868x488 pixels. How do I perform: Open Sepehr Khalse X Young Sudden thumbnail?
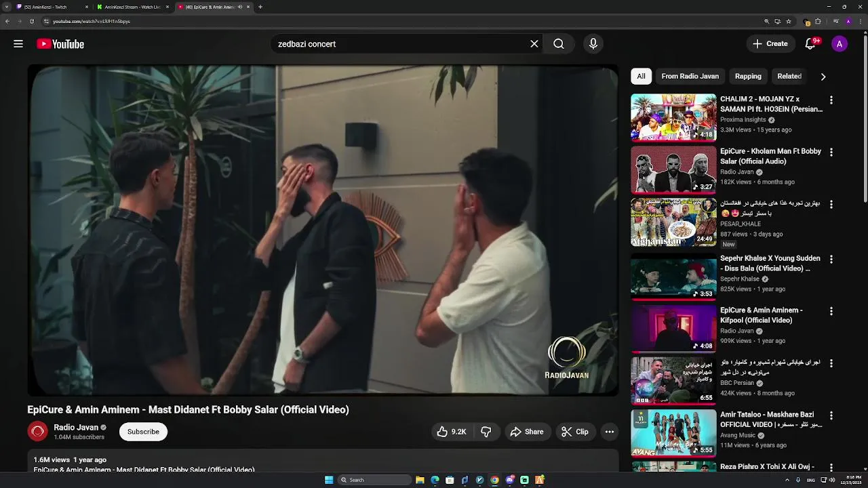(673, 277)
